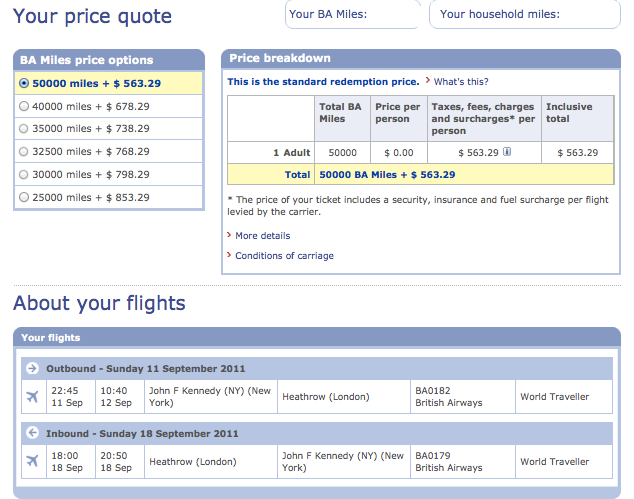The width and height of the screenshot is (634, 499).
Task: Click the arrow beside Conditions of carriage
Action: (x=230, y=256)
